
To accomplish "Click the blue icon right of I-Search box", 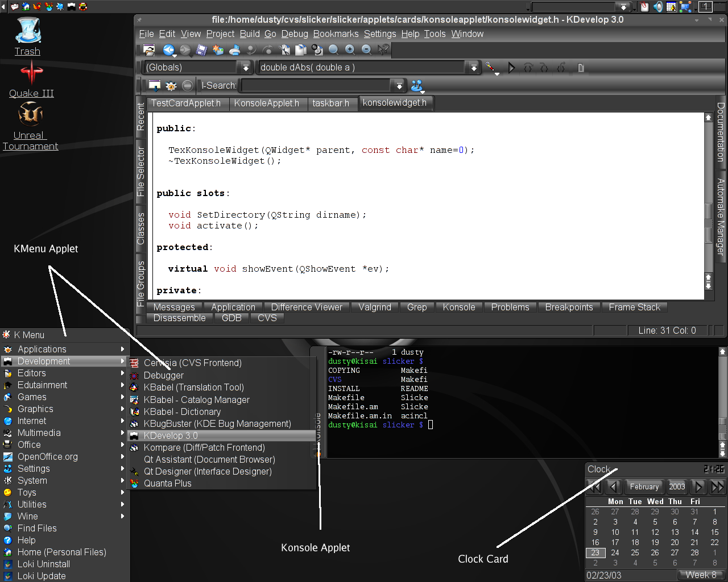I will [x=417, y=86].
